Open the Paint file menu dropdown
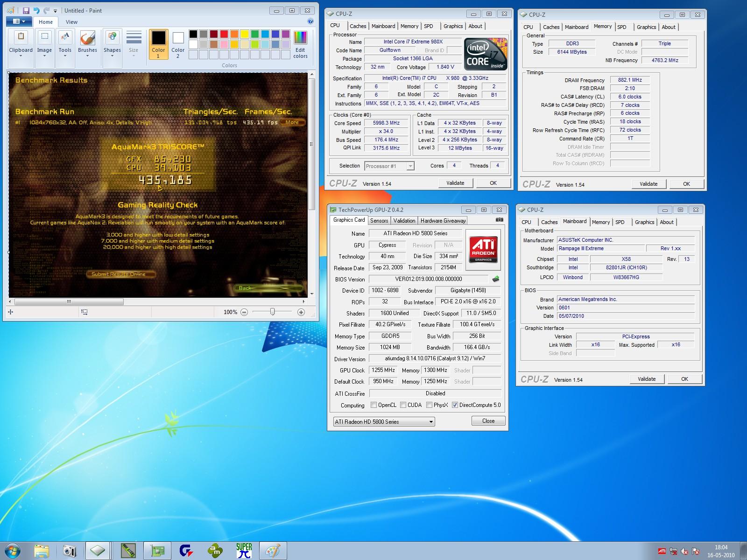 coord(19,21)
